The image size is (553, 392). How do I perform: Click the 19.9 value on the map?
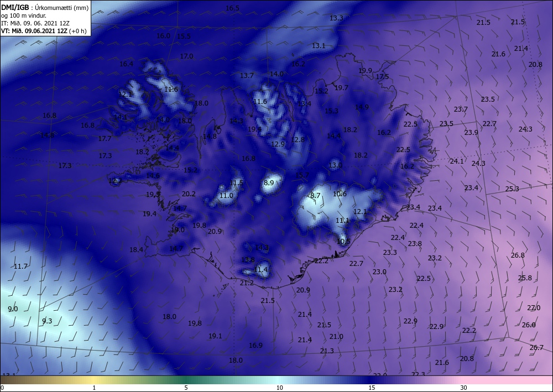pos(366,71)
